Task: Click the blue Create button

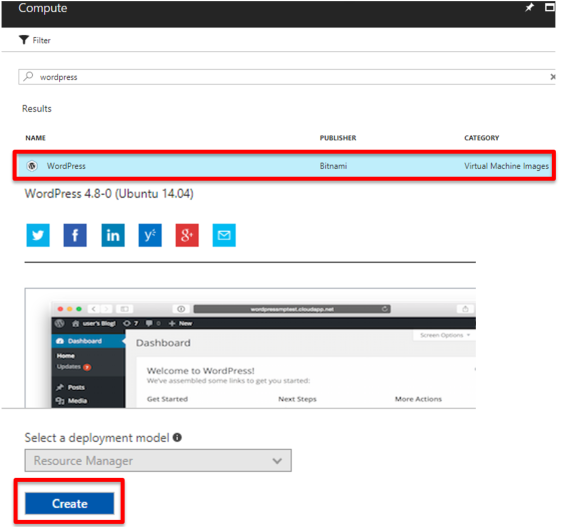Action: [69, 503]
